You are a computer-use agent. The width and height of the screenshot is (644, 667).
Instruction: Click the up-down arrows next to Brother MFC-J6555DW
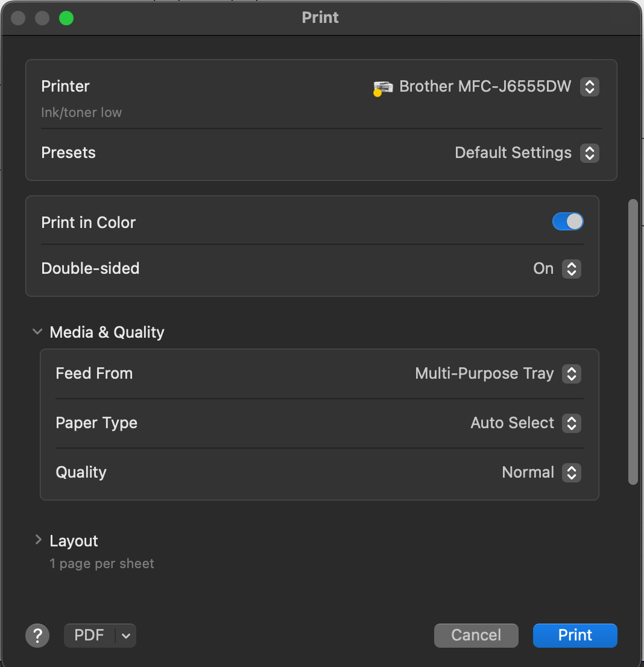click(589, 87)
